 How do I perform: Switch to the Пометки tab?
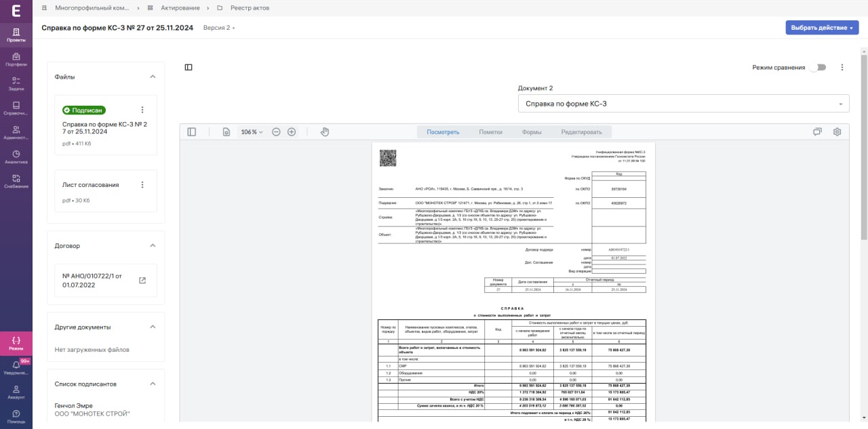coord(490,132)
